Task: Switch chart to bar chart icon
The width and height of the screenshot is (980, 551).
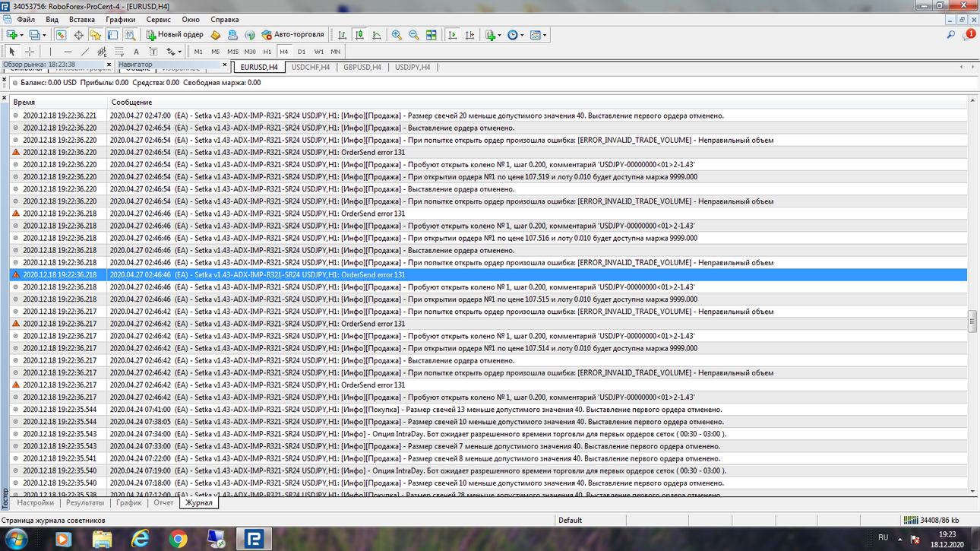Action: 343,35
